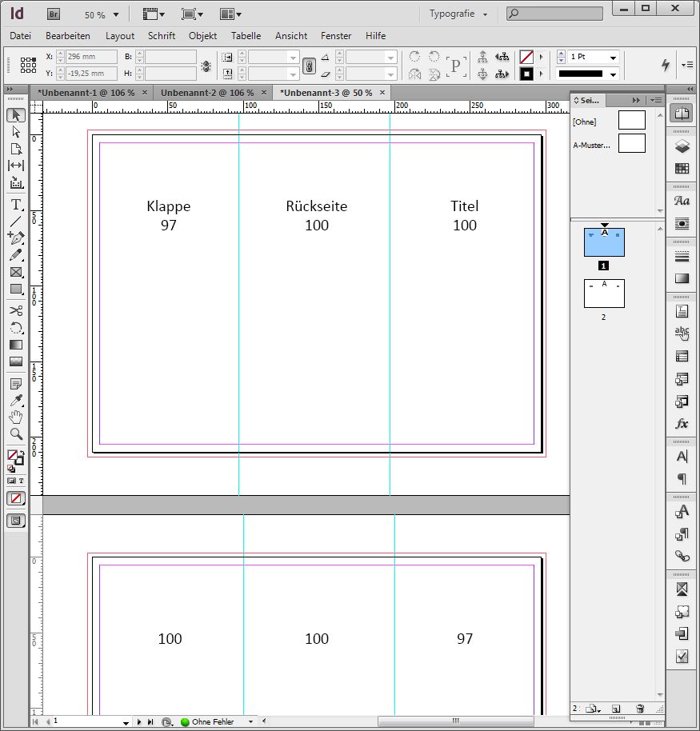
Task: Toggle the screen mode button in toolbox
Action: coord(16,521)
